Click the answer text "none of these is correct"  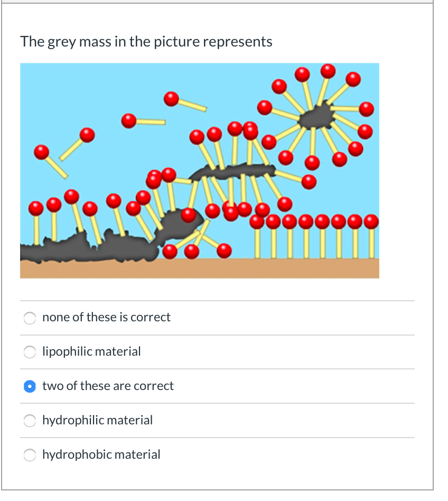tap(106, 317)
